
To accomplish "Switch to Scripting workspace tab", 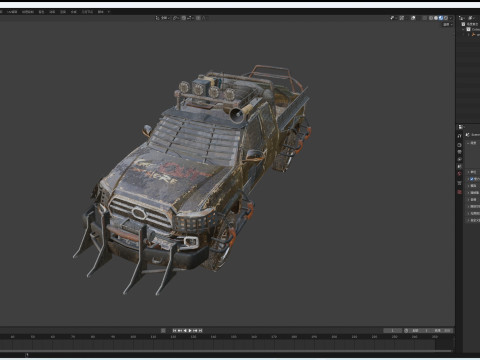I will pos(101,12).
